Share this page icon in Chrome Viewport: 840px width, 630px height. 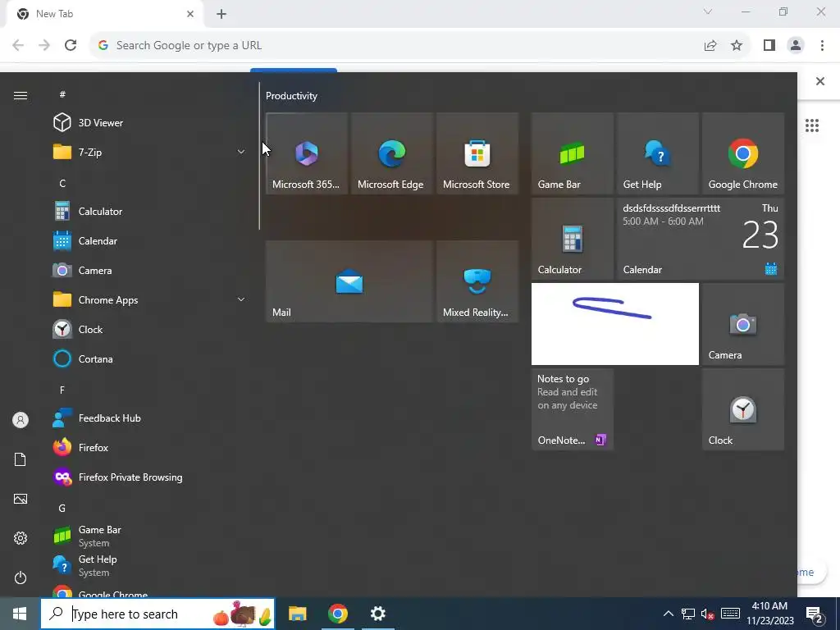point(710,46)
